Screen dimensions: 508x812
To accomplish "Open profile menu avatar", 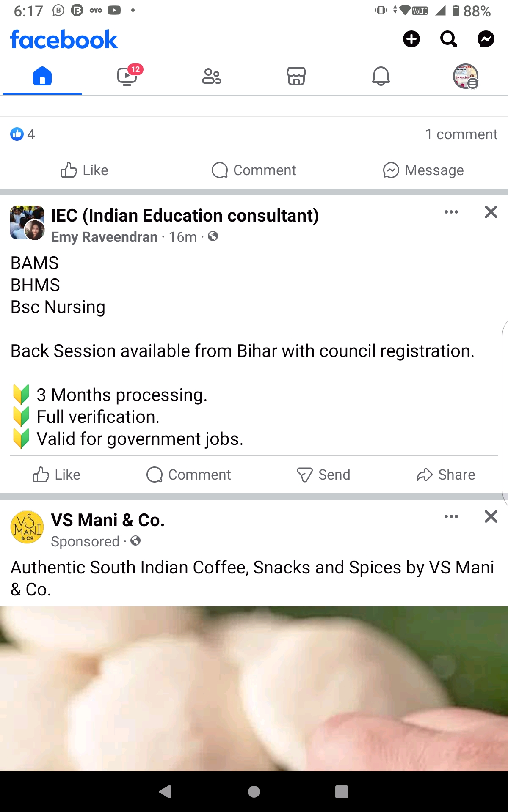I will 466,77.
